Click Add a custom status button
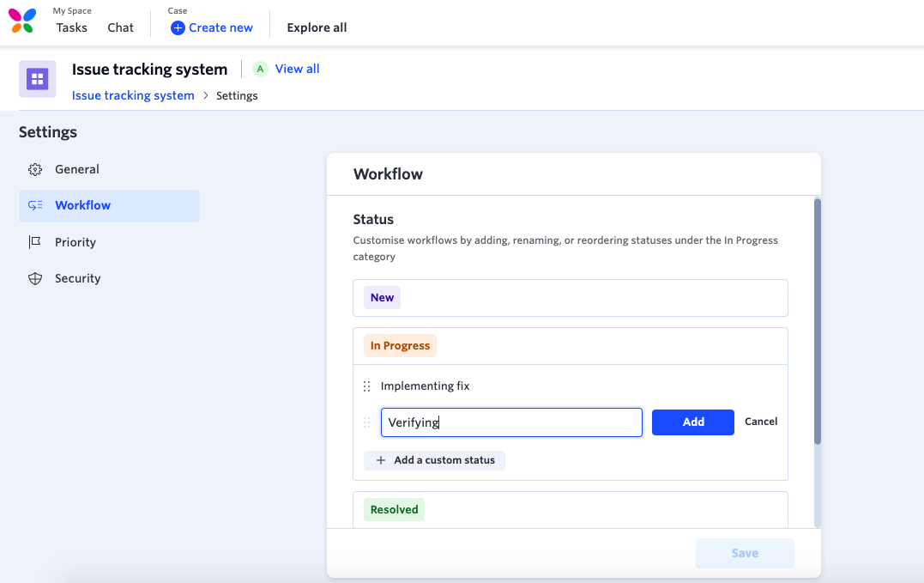The height and width of the screenshot is (583, 924). [x=435, y=460]
